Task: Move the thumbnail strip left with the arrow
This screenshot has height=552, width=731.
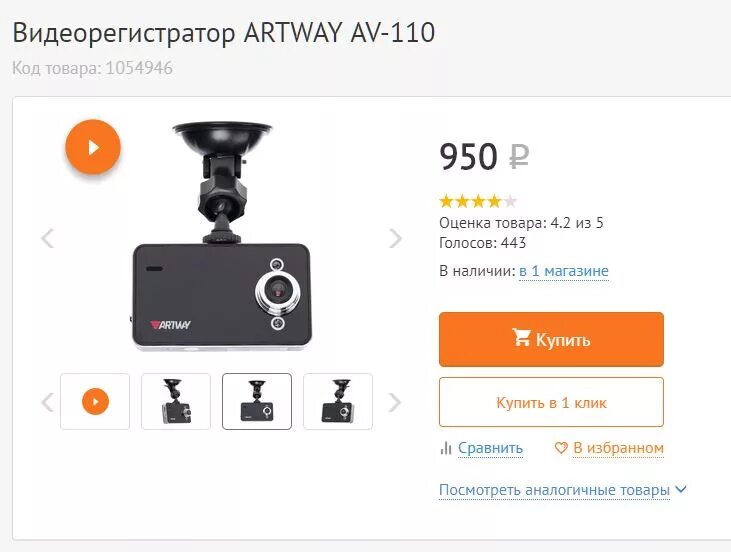Action: coord(48,402)
